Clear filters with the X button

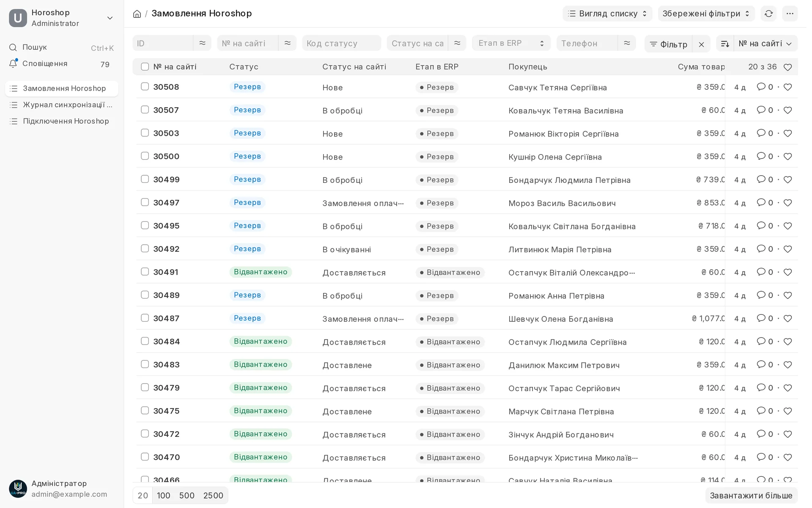pos(701,44)
